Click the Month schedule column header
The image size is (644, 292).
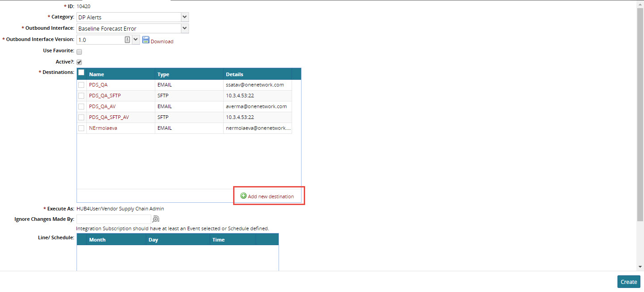click(x=116, y=239)
